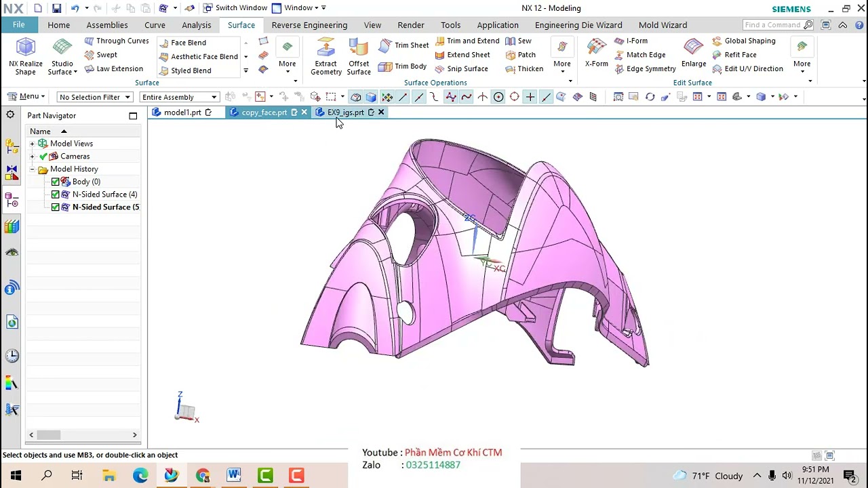Switch to the Home ribbon tab

pyautogui.click(x=59, y=25)
